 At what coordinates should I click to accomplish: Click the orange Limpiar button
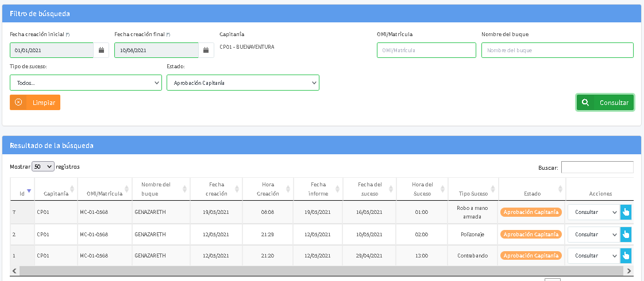[35, 103]
